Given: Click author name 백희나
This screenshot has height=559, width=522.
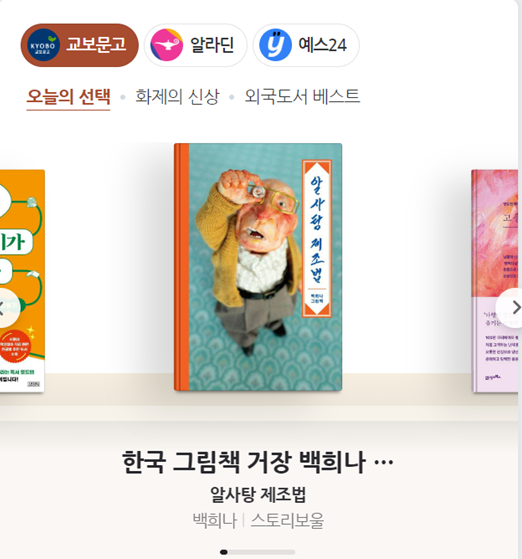Looking at the screenshot, I should tap(215, 521).
